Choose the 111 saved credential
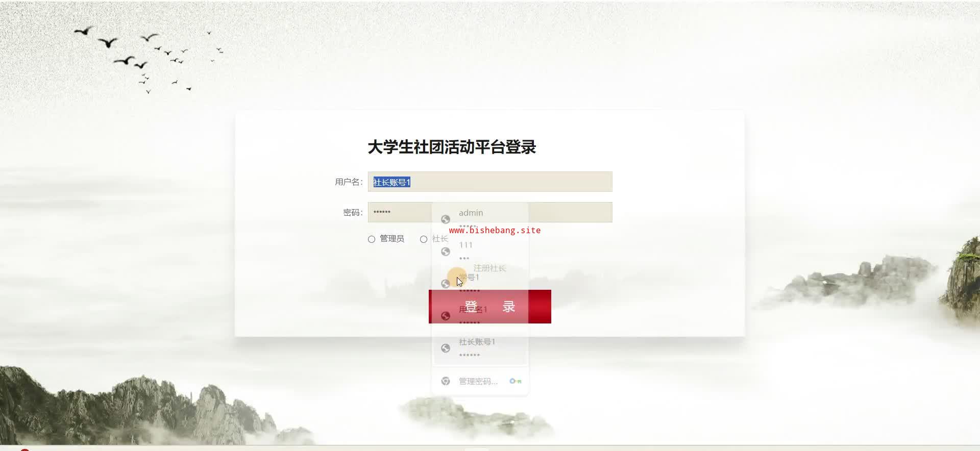The image size is (980, 451). tap(480, 251)
